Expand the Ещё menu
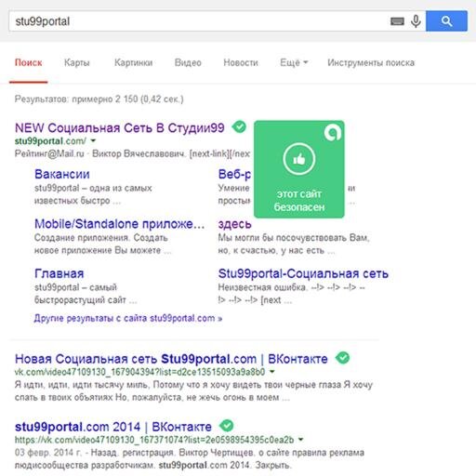 (294, 62)
